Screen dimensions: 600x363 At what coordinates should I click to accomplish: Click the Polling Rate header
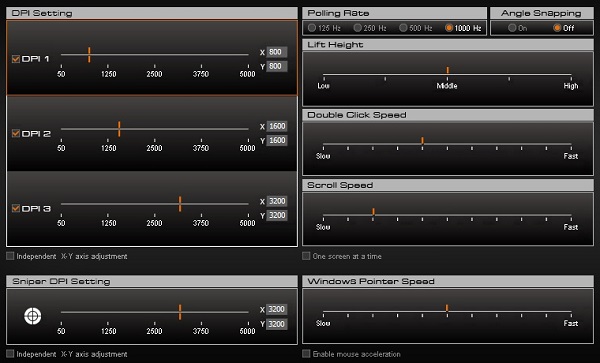pos(395,13)
